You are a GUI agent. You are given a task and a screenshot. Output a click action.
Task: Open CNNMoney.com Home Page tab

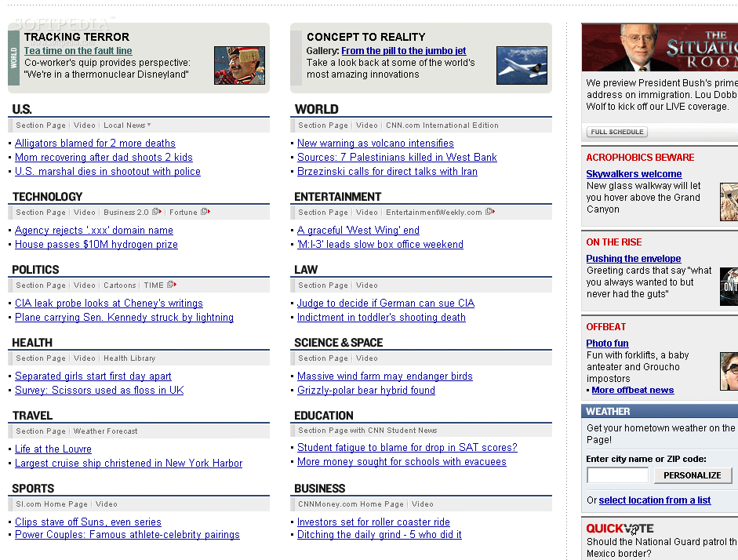(351, 504)
